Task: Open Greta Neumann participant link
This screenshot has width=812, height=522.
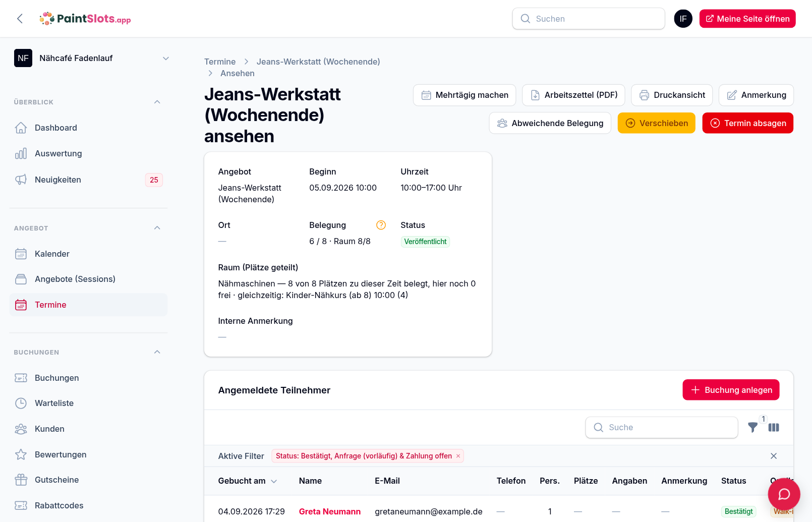Action: point(330,511)
